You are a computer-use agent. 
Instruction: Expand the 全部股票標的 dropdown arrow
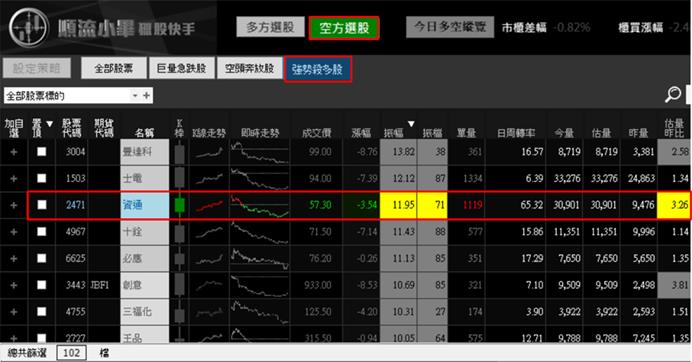pyautogui.click(x=135, y=95)
